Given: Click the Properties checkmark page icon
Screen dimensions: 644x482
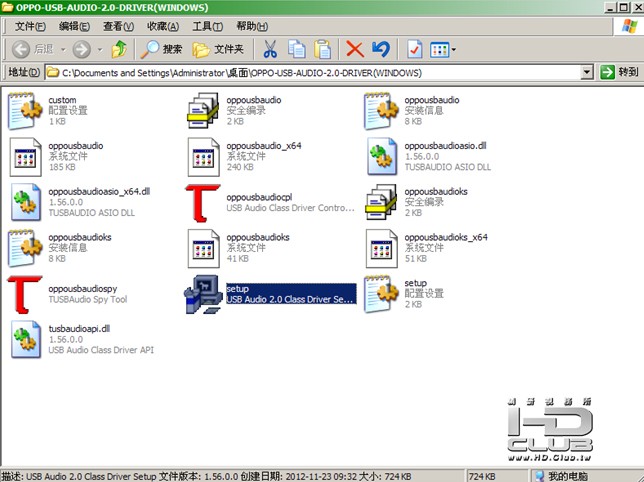Looking at the screenshot, I should pyautogui.click(x=414, y=50).
